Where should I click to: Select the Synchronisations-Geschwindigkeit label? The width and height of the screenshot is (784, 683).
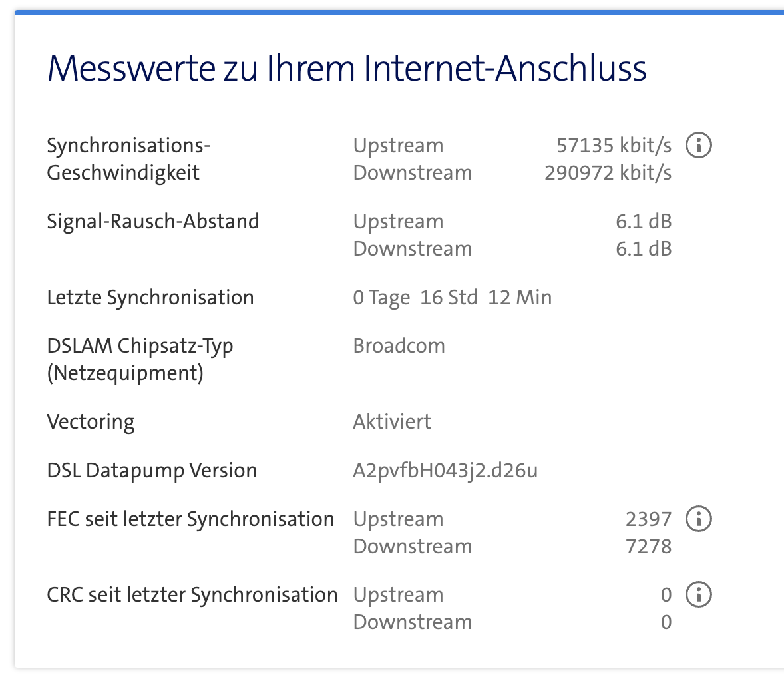128,159
